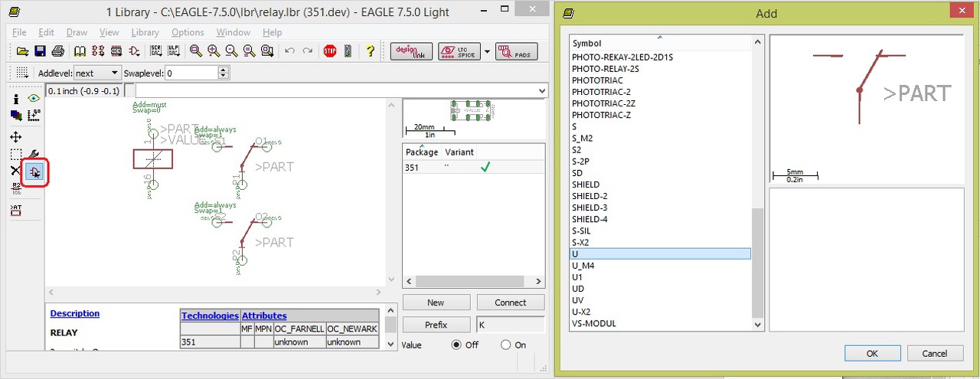Cancel the Add dialog
This screenshot has height=379, width=980.
(935, 354)
